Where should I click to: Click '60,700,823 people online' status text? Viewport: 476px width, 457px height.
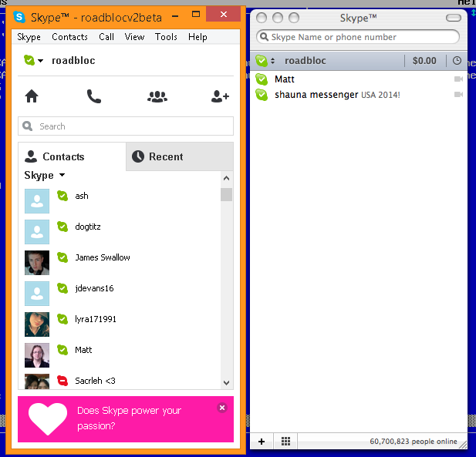[x=414, y=442]
